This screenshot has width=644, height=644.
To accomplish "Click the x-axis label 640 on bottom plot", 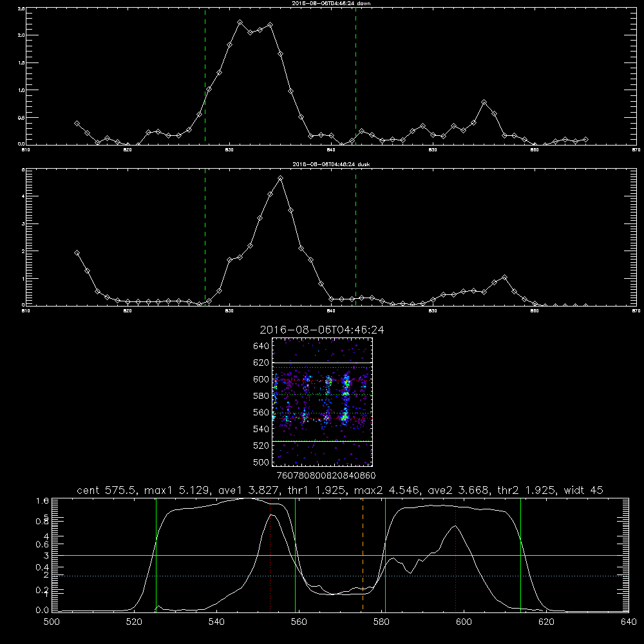I will click(x=629, y=622).
